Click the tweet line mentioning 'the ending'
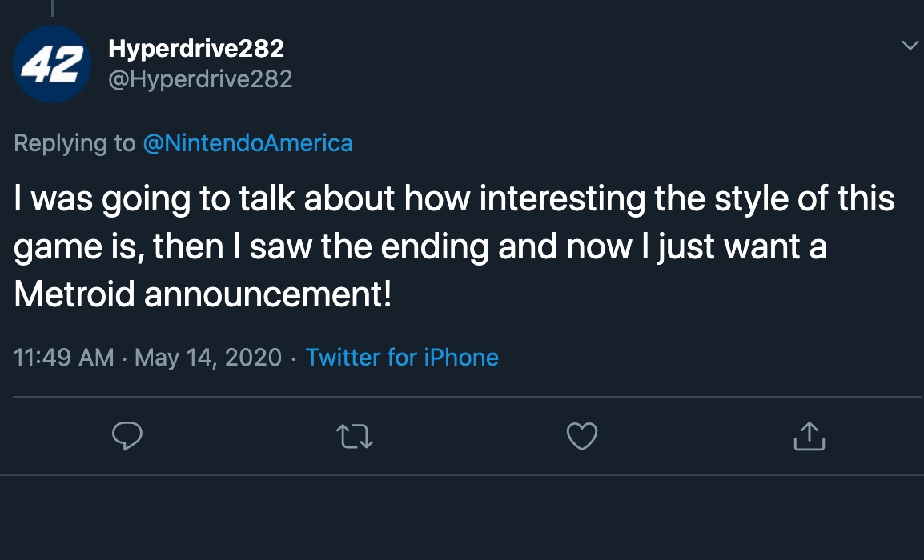This screenshot has width=924, height=560. [x=420, y=247]
